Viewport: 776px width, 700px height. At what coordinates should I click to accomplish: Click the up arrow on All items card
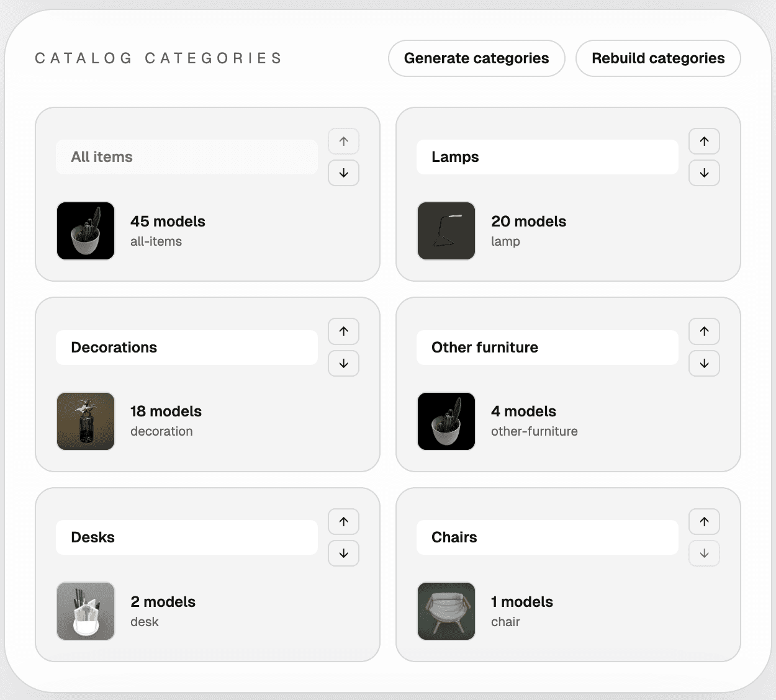pyautogui.click(x=343, y=141)
